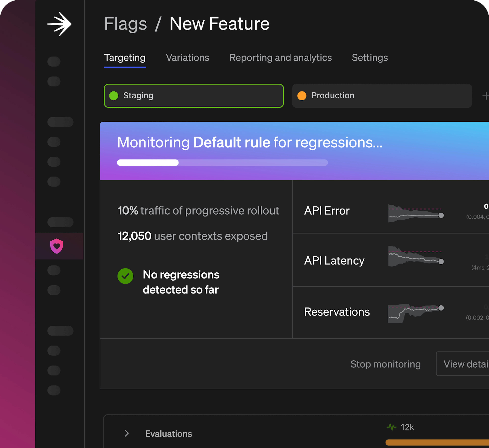Image resolution: width=489 pixels, height=448 pixels.
Task: Click the monitoring progress bar
Action: click(222, 163)
